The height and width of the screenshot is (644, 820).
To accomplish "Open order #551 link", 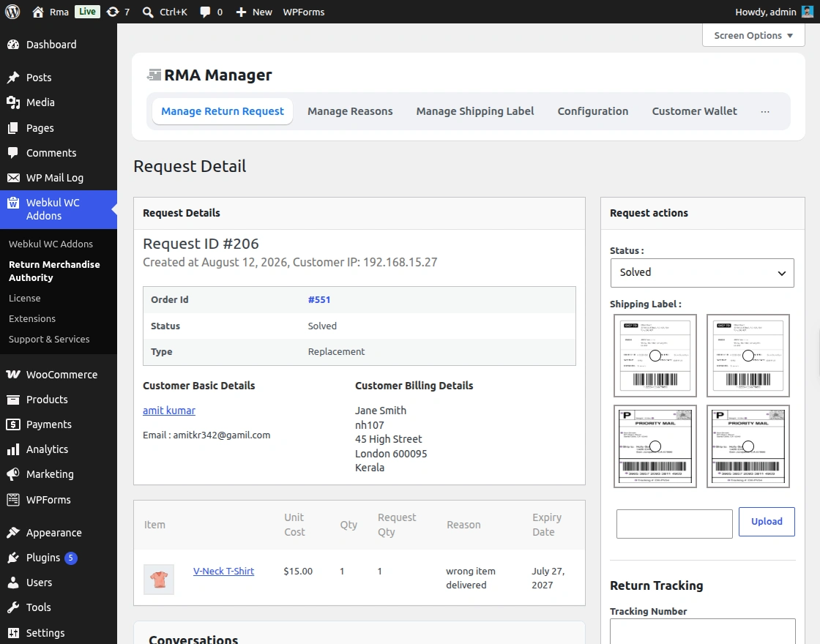I will pyautogui.click(x=319, y=300).
